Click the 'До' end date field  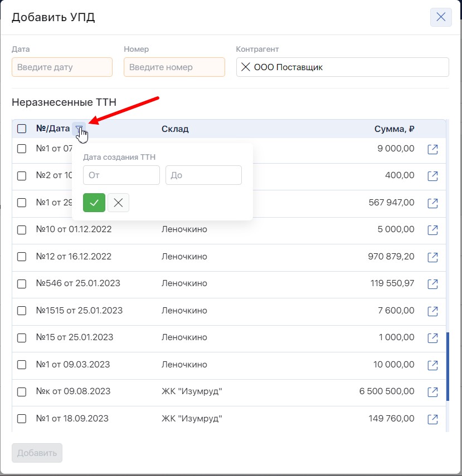point(203,175)
